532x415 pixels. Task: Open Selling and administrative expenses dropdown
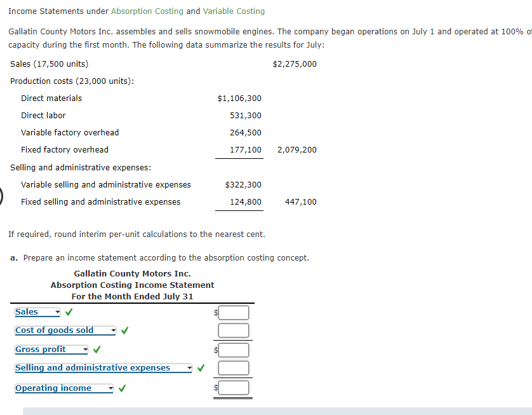(103, 368)
